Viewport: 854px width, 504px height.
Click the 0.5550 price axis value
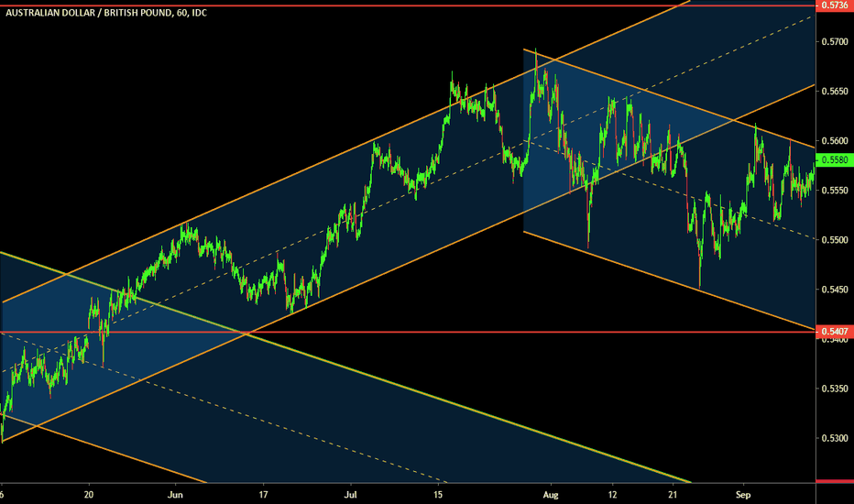coord(835,191)
